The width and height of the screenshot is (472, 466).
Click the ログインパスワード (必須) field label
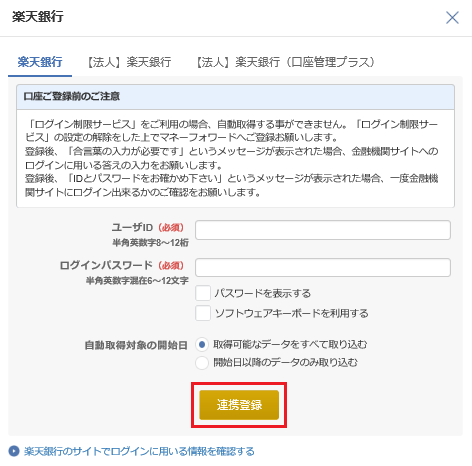tap(122, 265)
